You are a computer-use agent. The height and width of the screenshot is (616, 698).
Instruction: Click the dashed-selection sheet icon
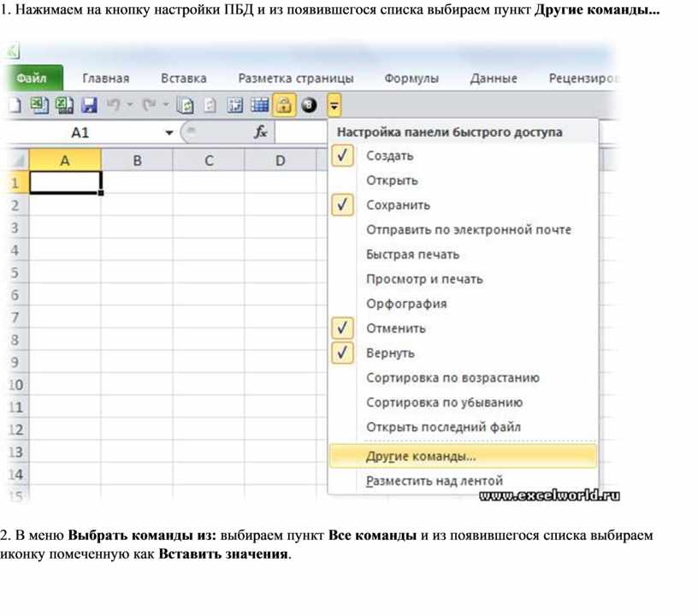coord(234,105)
